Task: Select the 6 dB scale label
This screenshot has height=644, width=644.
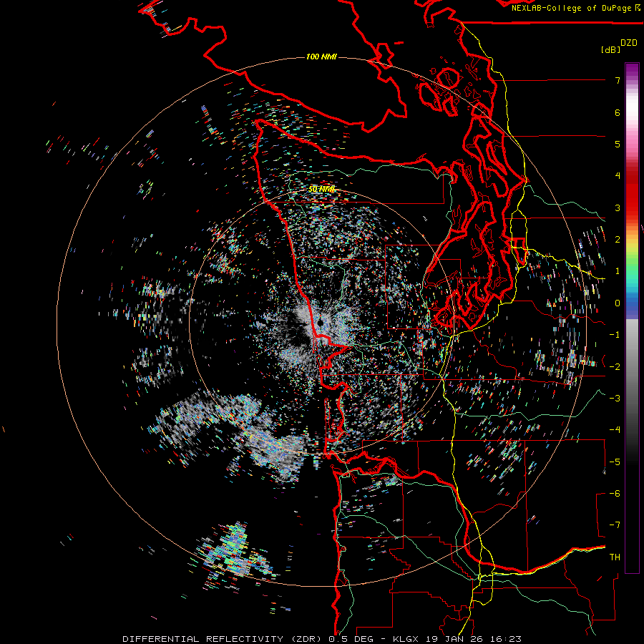Action: pos(618,112)
